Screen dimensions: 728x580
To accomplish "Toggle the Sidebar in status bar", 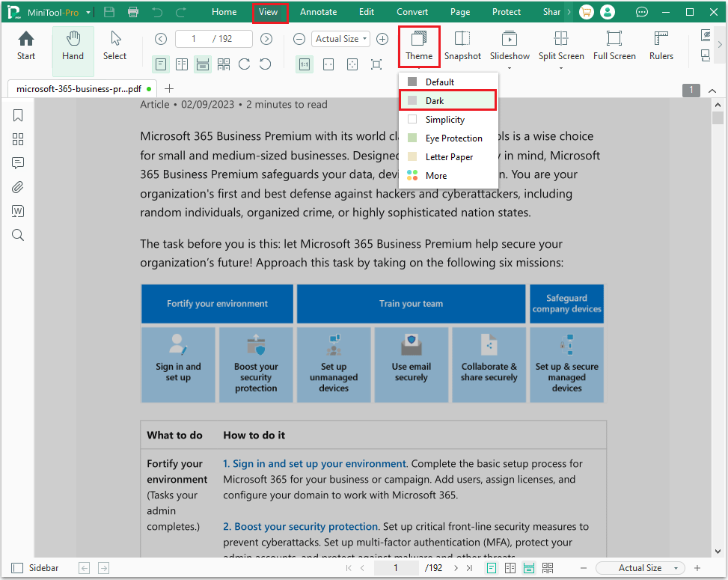I will pos(35,568).
